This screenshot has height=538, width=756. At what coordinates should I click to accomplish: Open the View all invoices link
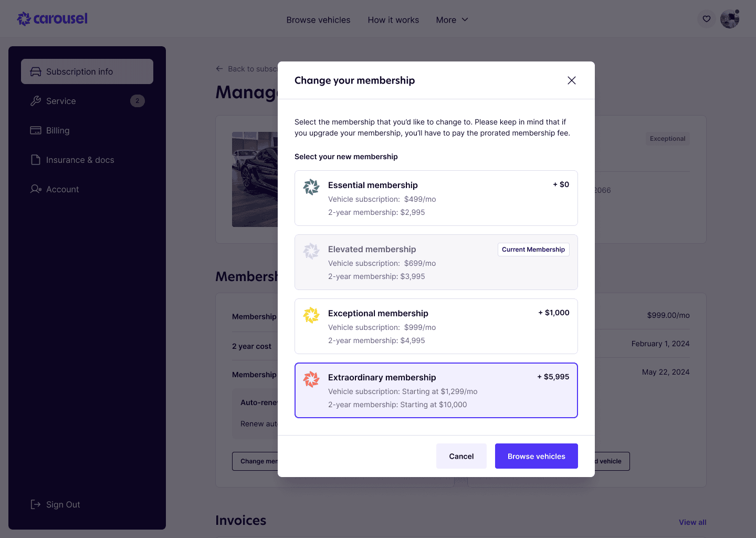tap(692, 522)
